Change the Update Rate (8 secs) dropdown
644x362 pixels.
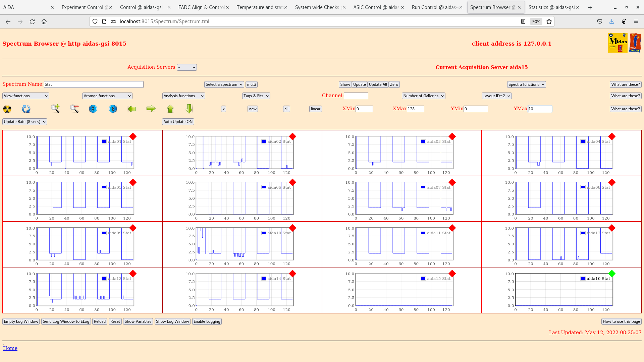25,122
